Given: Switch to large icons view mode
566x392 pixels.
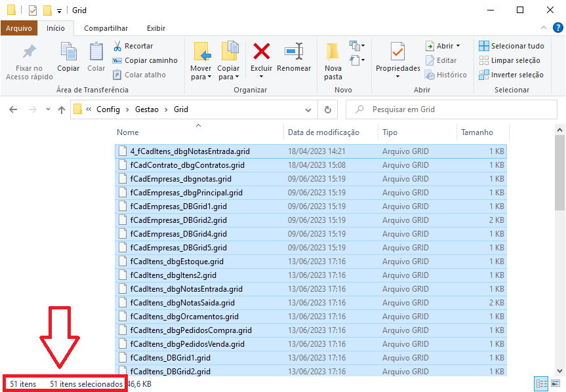Looking at the screenshot, I should click(556, 383).
